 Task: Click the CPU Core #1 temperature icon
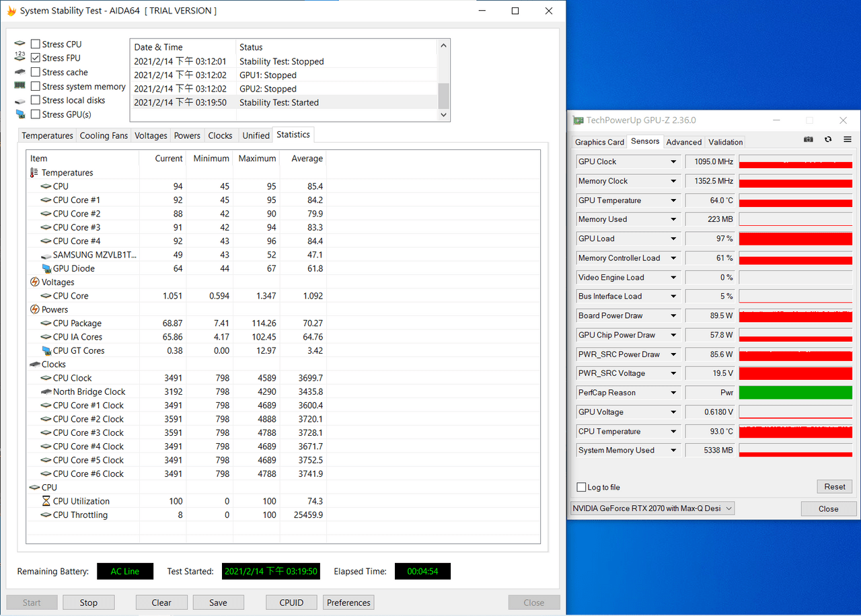coord(46,200)
